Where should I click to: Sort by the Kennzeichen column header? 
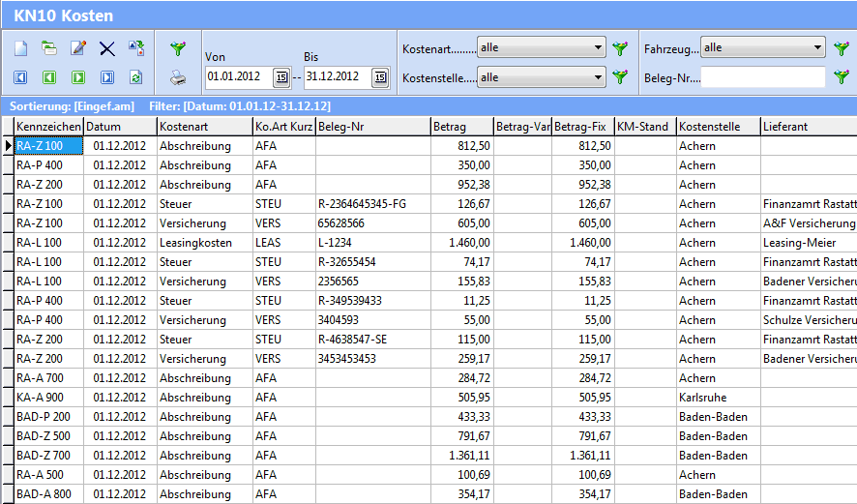(x=48, y=127)
